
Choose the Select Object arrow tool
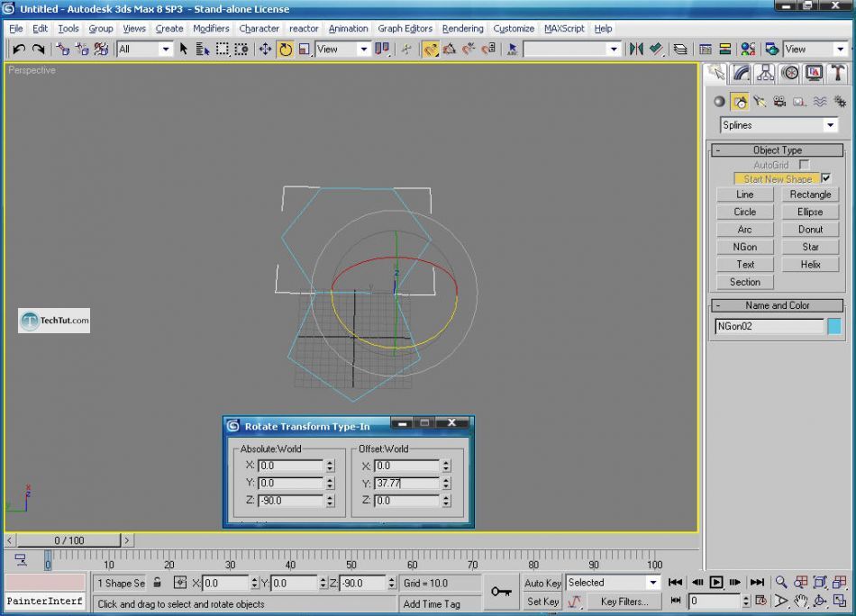(x=184, y=50)
